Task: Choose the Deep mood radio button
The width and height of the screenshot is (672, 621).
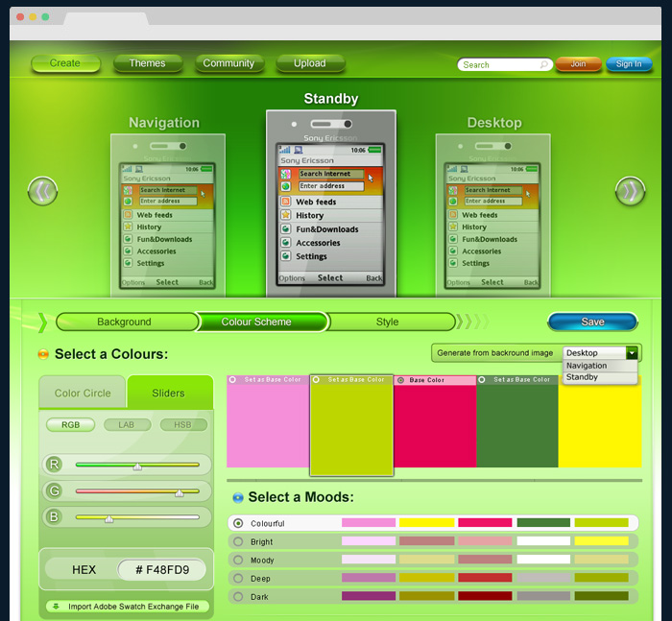Action: [x=238, y=579]
